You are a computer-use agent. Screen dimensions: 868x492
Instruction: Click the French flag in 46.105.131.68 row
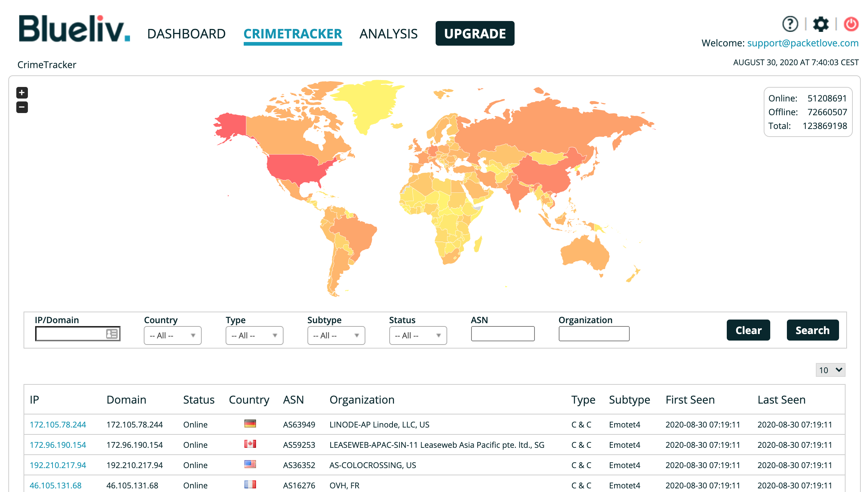(250, 484)
